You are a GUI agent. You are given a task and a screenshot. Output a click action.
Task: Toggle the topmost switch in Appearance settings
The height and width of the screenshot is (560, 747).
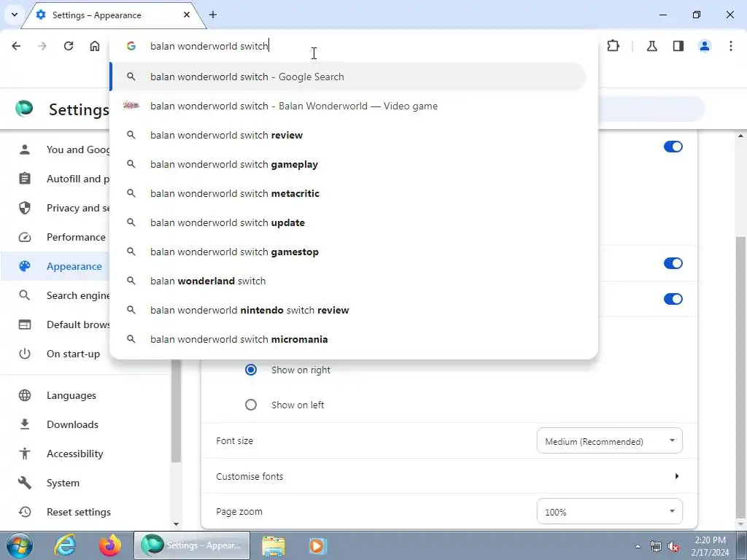click(673, 147)
